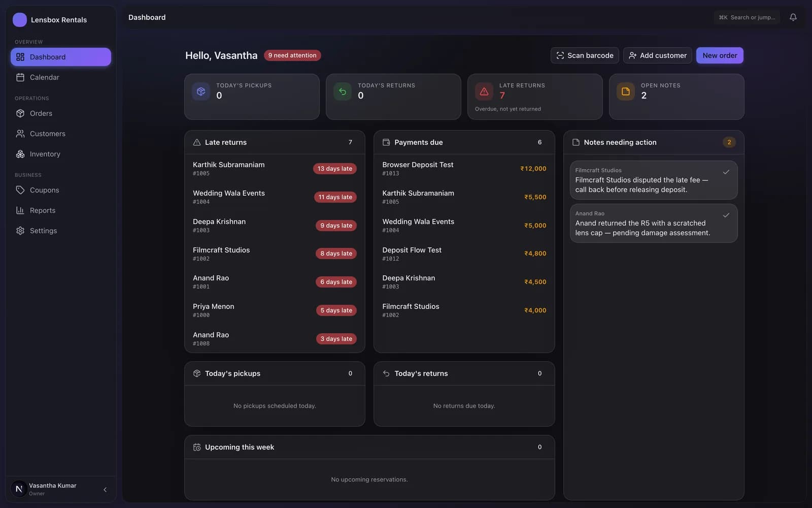Click the Late returns panel warning icon

tap(197, 142)
